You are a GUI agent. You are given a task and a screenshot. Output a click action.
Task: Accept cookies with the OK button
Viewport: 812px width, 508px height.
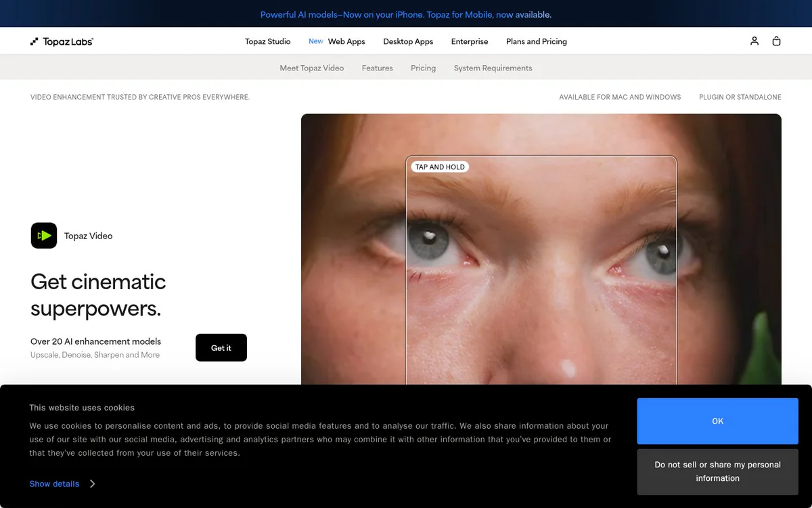(718, 421)
